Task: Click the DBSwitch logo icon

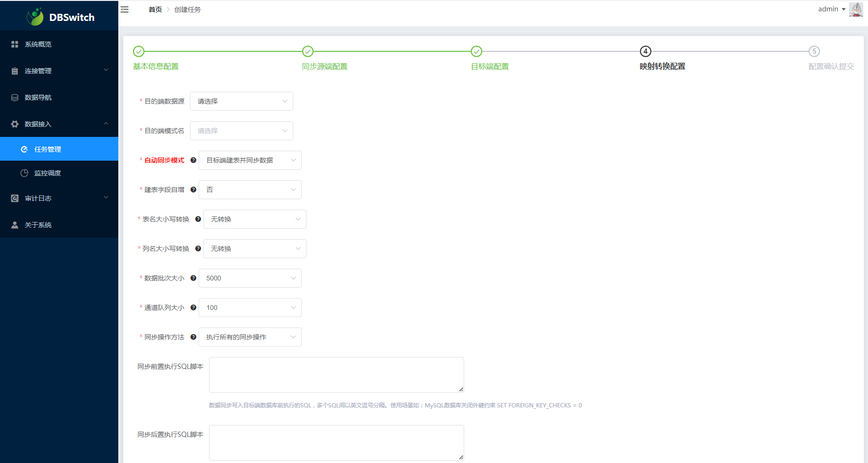Action: 35,17
